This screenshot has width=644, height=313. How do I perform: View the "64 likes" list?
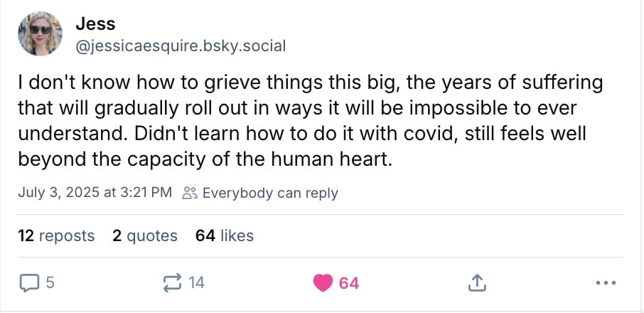[x=224, y=235]
